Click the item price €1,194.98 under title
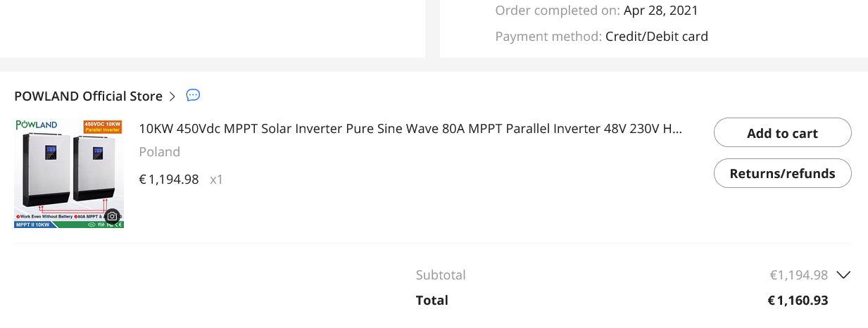 coord(169,179)
